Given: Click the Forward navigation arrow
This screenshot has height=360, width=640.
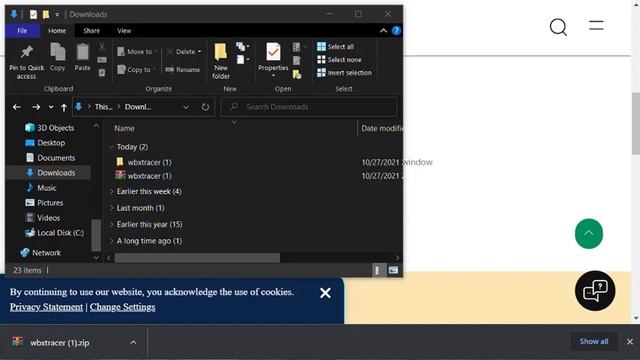Looking at the screenshot, I should [36, 107].
